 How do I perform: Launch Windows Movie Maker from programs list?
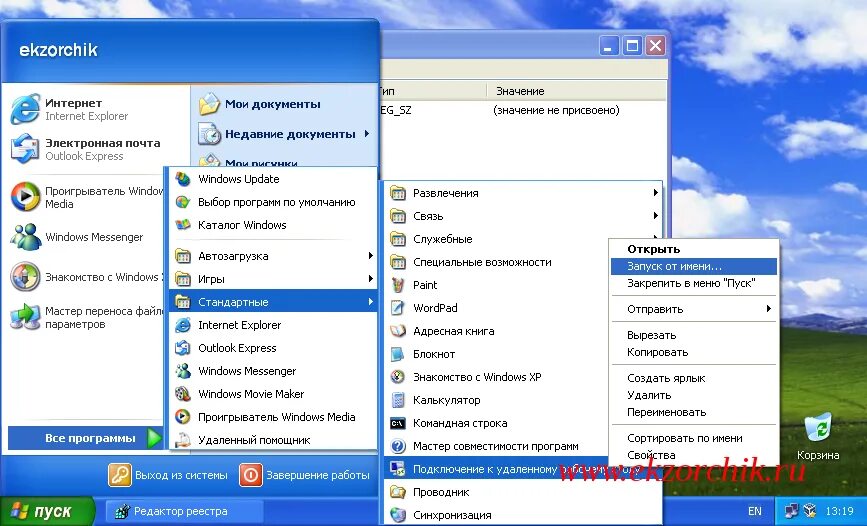tap(273, 394)
